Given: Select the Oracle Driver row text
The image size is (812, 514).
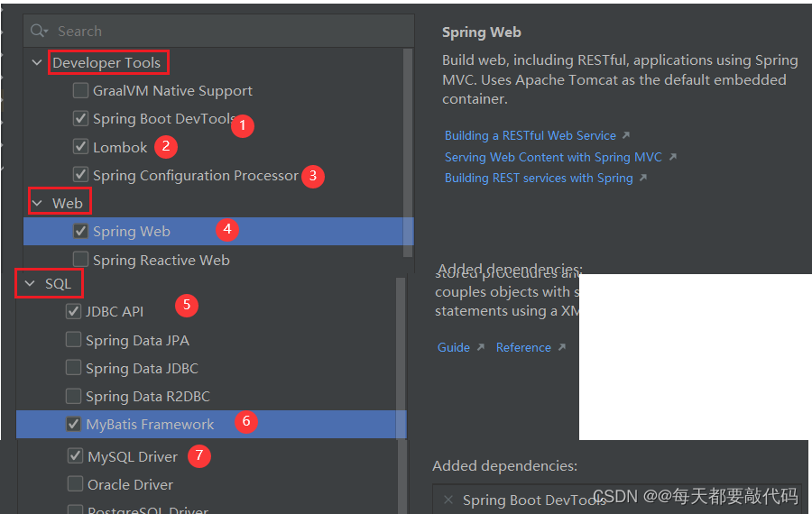Looking at the screenshot, I should click(130, 484).
